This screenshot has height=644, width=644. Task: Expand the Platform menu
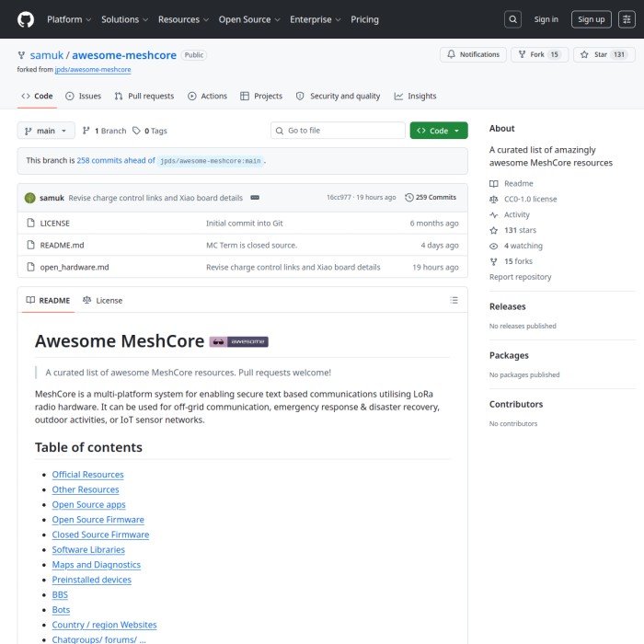point(69,19)
